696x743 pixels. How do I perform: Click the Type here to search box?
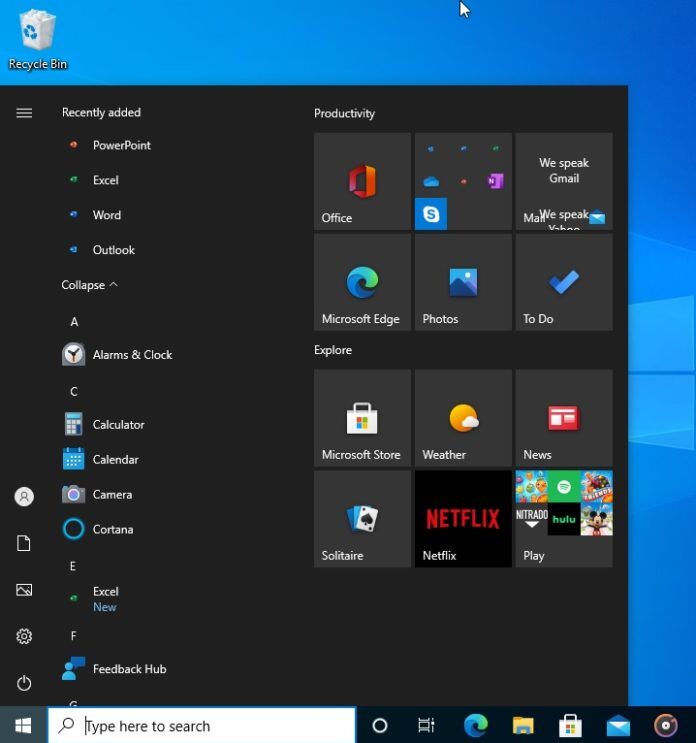[202, 726]
